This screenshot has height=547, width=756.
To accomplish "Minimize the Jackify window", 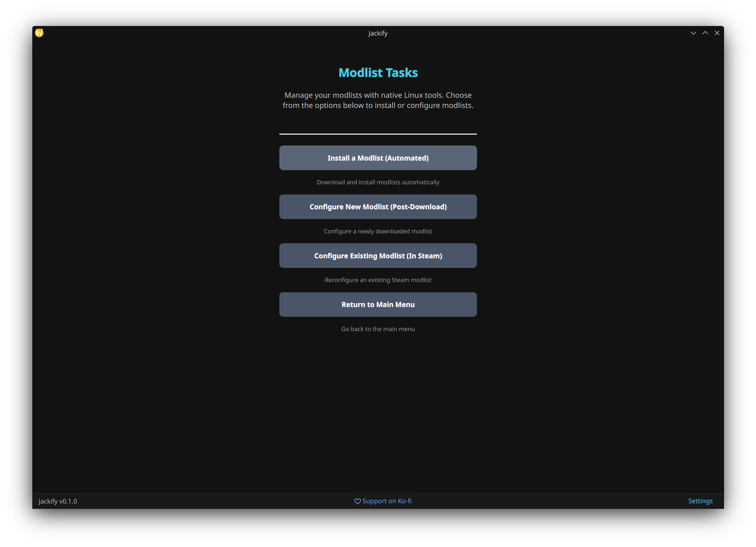I will click(x=693, y=33).
